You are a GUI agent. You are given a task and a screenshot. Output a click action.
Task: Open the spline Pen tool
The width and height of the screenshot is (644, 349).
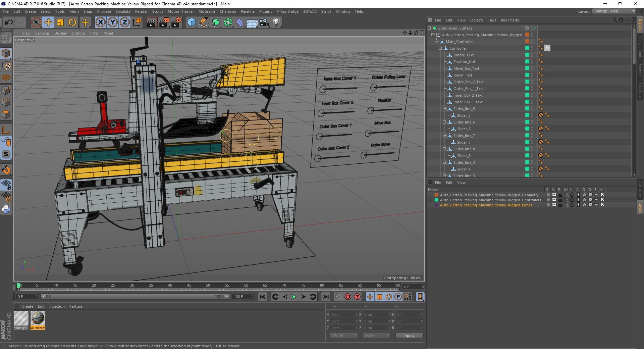pos(204,22)
